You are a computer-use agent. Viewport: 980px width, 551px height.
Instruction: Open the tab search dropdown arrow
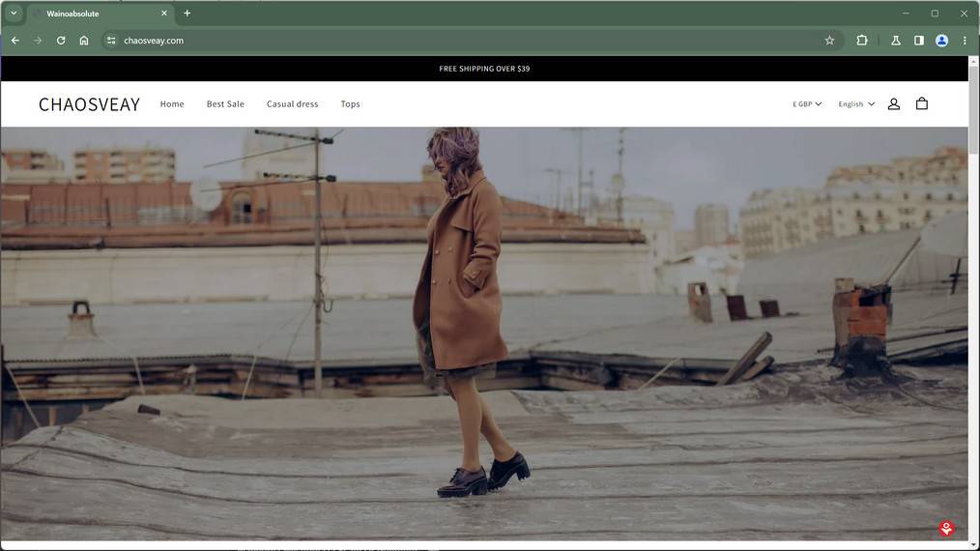click(x=14, y=14)
